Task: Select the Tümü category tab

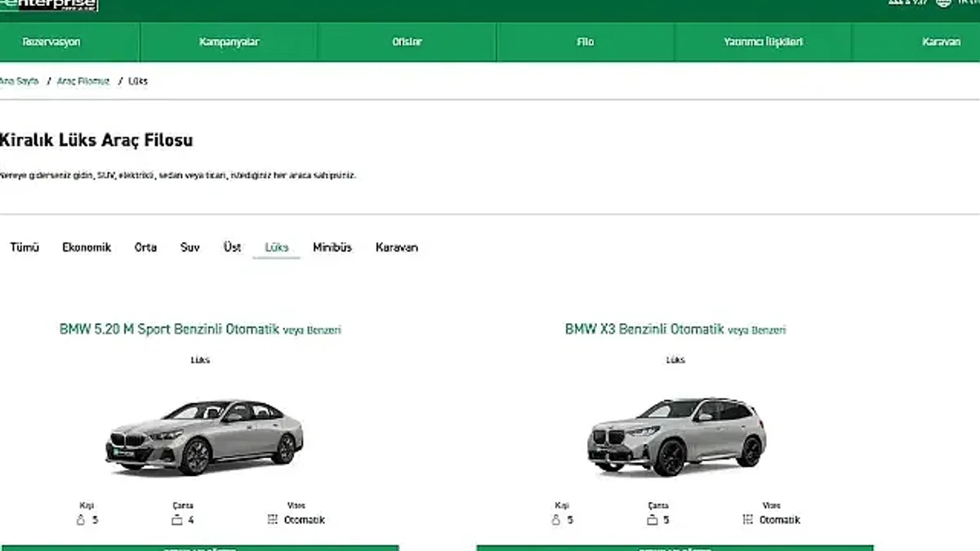Action: pyautogui.click(x=24, y=247)
